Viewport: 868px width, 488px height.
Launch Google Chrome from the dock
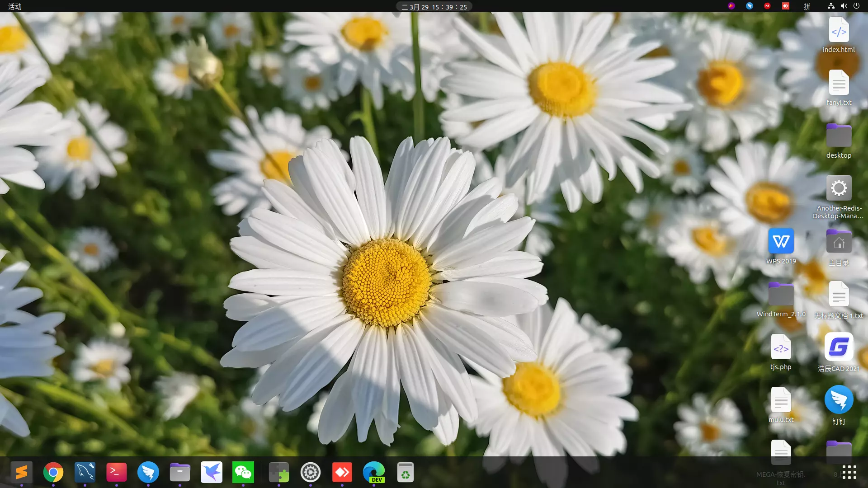point(53,473)
